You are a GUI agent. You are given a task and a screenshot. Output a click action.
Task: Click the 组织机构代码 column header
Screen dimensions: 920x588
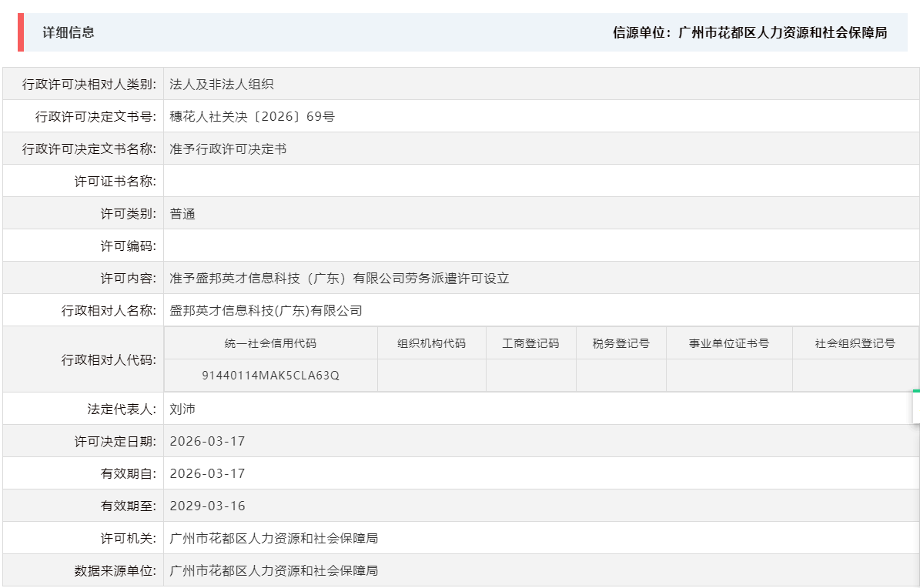click(431, 342)
